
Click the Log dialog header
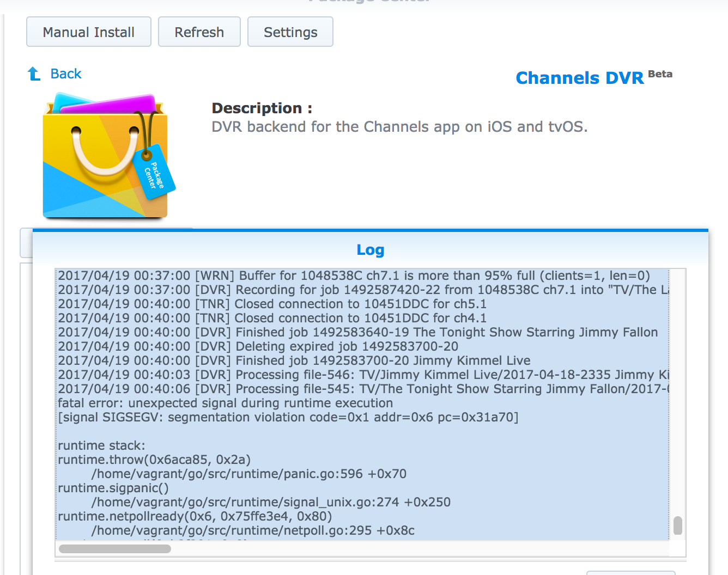tap(371, 249)
